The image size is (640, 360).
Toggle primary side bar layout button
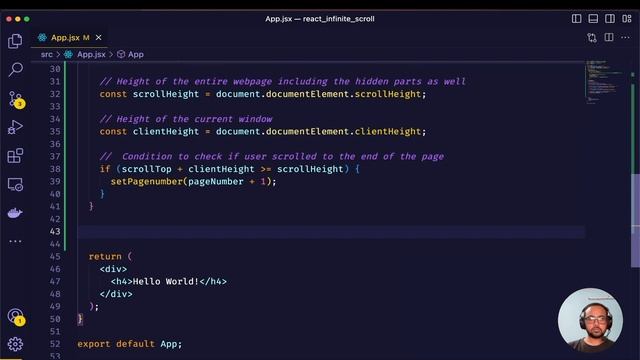tap(576, 19)
